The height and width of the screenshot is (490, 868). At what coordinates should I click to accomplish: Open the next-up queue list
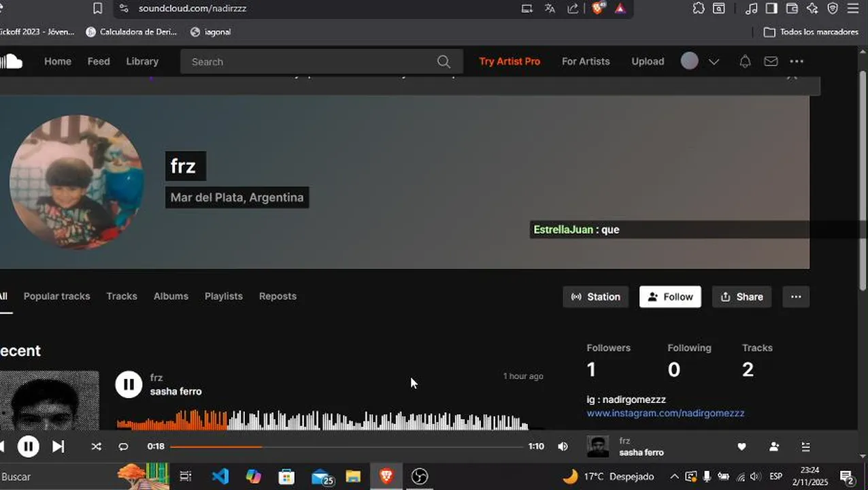click(x=806, y=446)
